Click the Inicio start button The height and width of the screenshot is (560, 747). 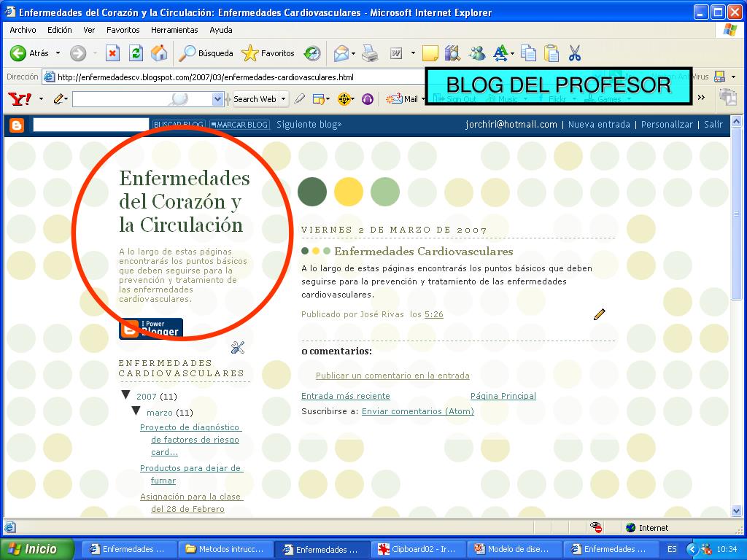37,549
